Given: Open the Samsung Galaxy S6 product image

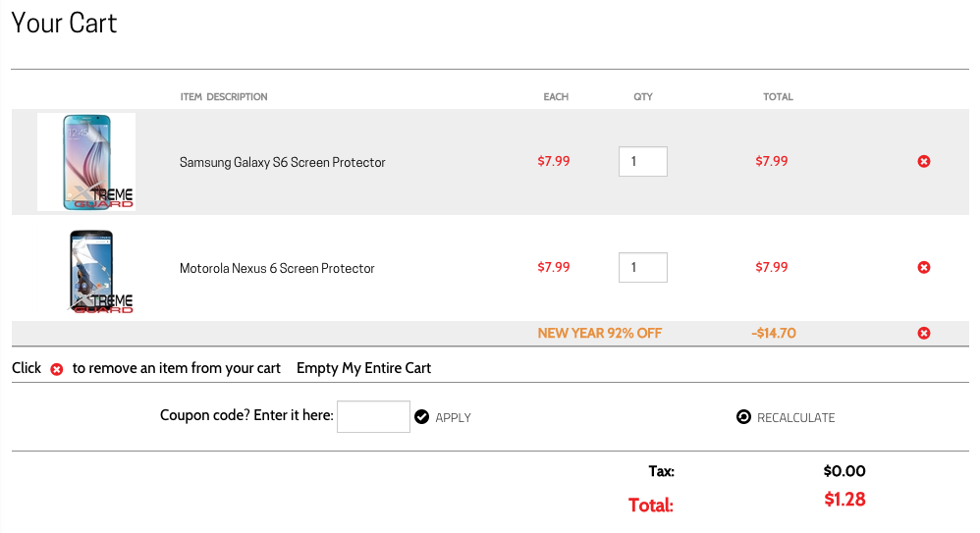Looking at the screenshot, I should [86, 162].
